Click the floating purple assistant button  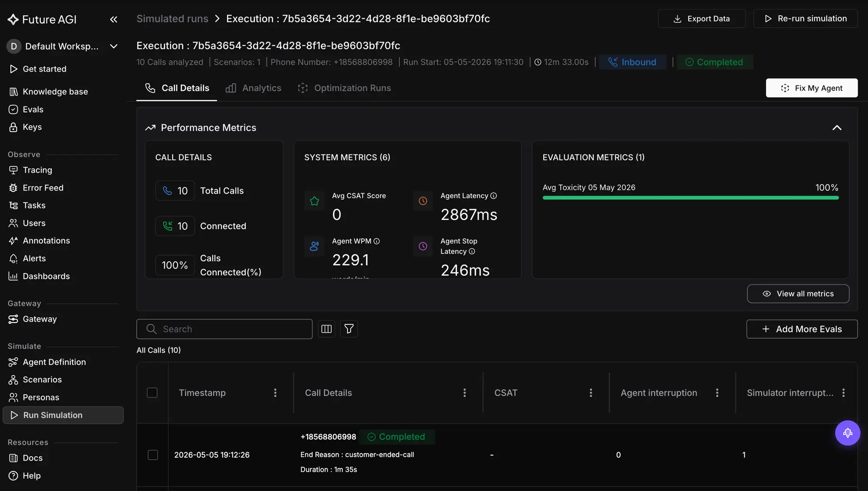click(848, 433)
